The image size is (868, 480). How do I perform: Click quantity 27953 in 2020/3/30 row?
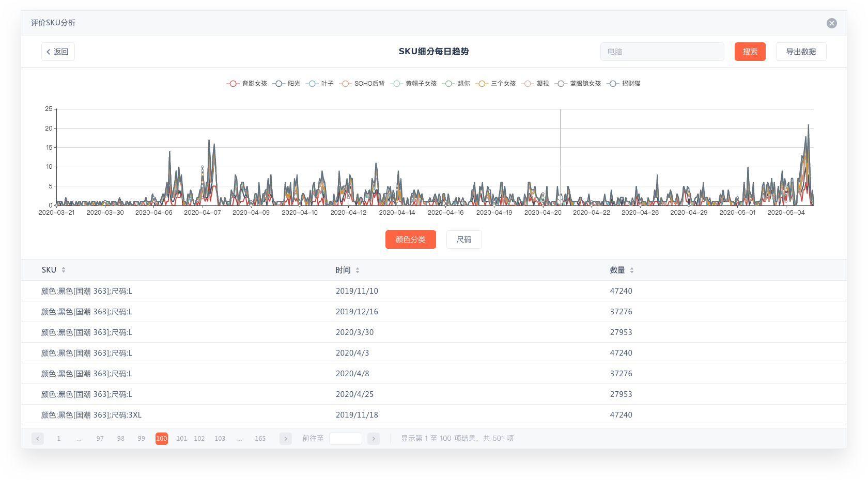click(x=621, y=332)
